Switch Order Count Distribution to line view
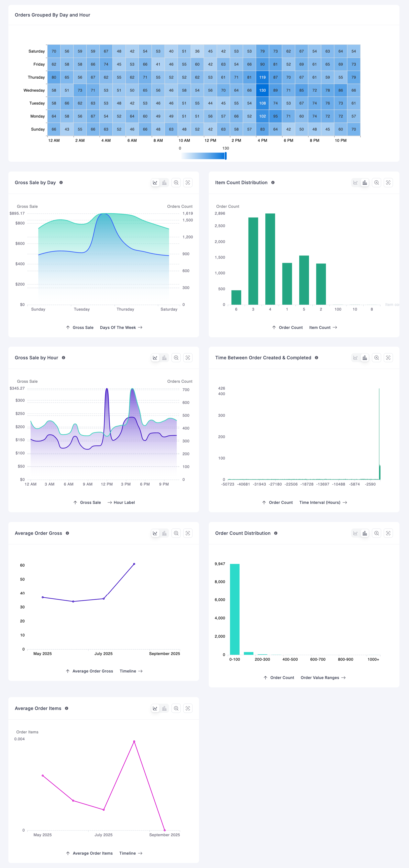Image resolution: width=409 pixels, height=868 pixels. (x=355, y=533)
